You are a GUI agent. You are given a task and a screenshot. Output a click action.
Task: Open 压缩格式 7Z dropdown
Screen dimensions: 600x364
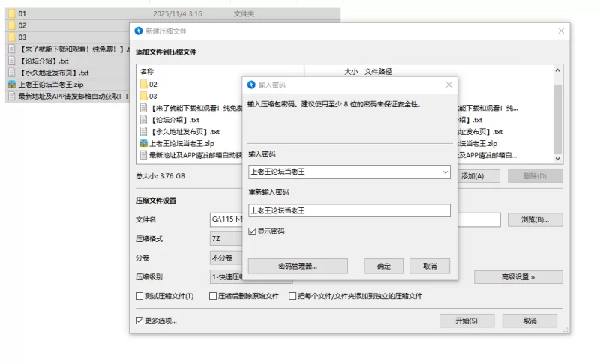(x=226, y=239)
